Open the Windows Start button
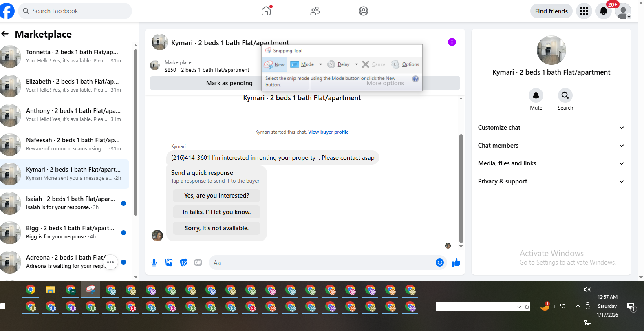This screenshot has height=331, width=644. [2, 306]
